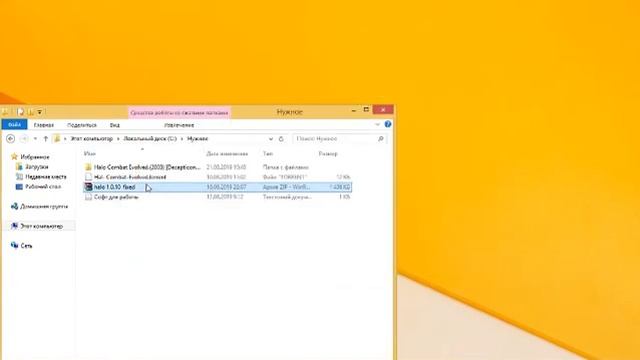
Task: Select Сеть in navigation pane
Action: (26, 246)
